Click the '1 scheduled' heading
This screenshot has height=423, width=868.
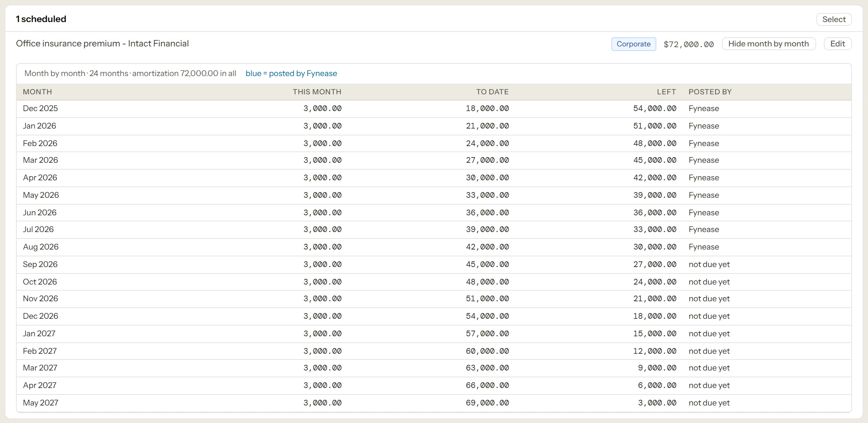click(41, 19)
